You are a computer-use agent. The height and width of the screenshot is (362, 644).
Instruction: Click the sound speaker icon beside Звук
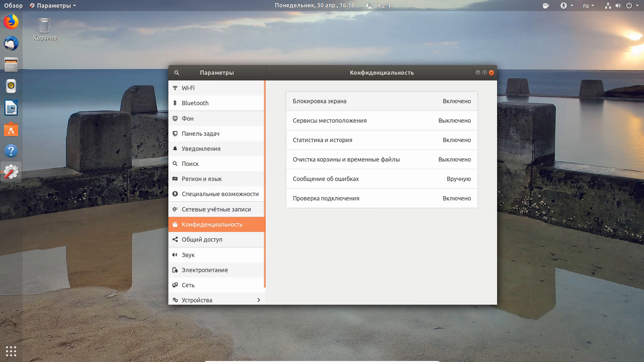(x=175, y=255)
